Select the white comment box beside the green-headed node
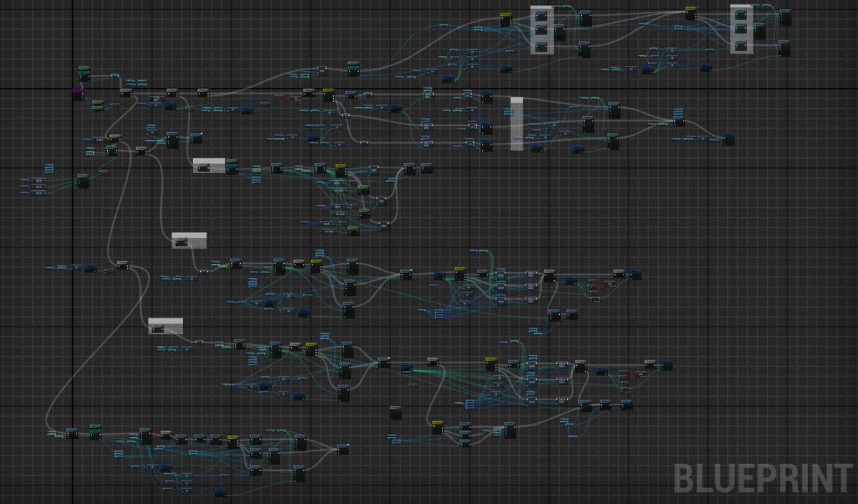This screenshot has width=858, height=504. [x=209, y=166]
